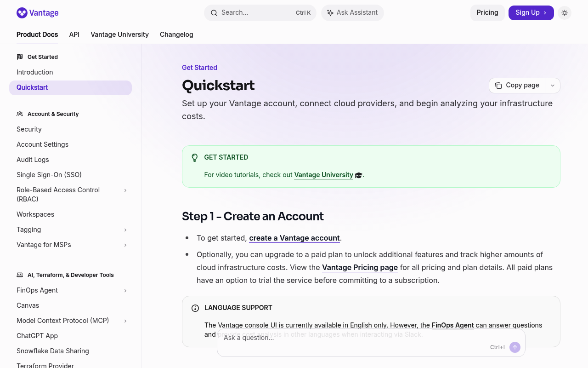Click the AI, Terraform, & Developer Tools icon
The width and height of the screenshot is (588, 368).
click(x=20, y=275)
